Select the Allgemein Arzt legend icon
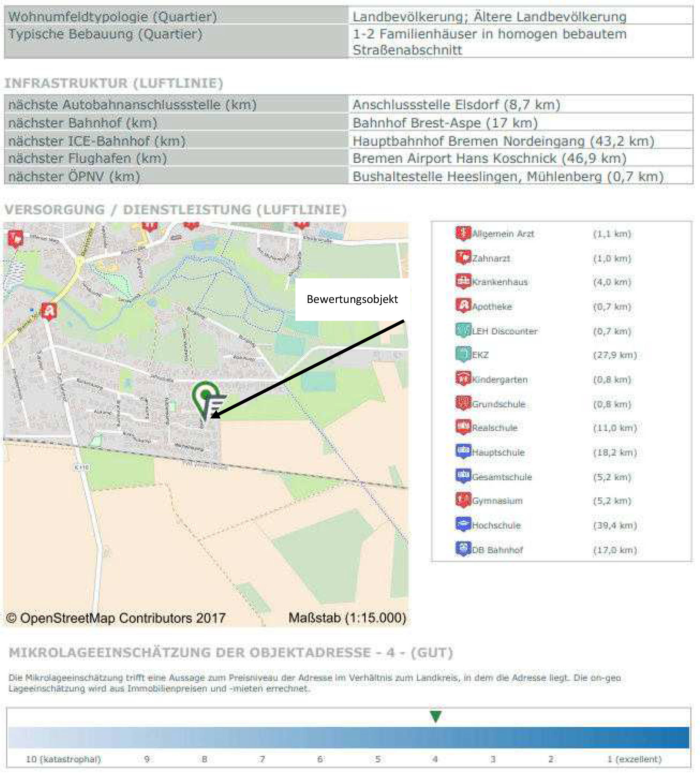700x773 pixels. (x=464, y=232)
